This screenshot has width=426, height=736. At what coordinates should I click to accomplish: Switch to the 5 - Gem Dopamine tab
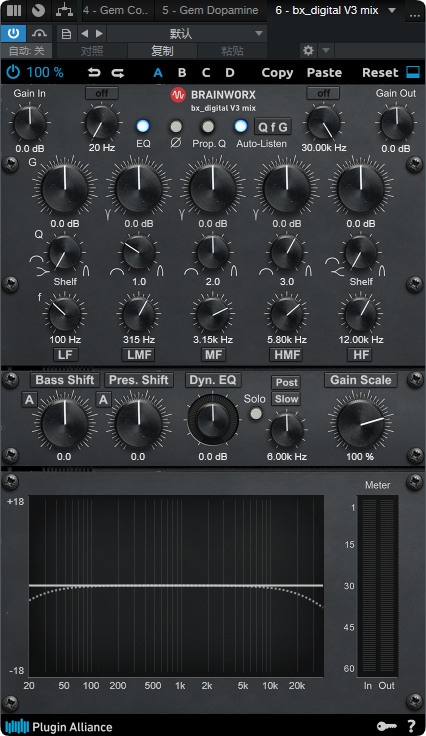pyautogui.click(x=210, y=10)
